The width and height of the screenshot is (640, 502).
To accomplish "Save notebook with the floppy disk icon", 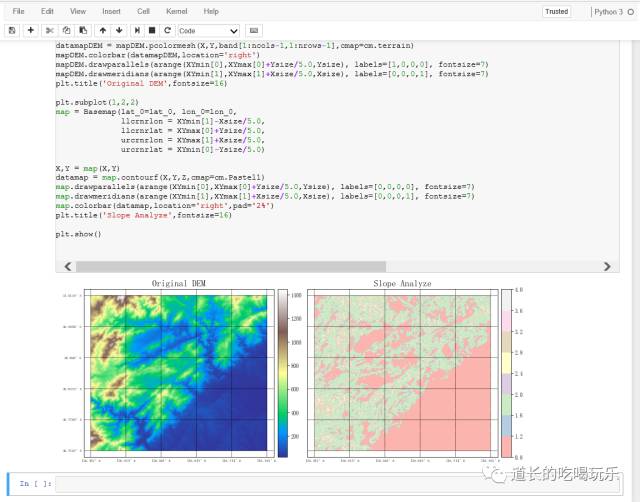I will pyautogui.click(x=12, y=31).
